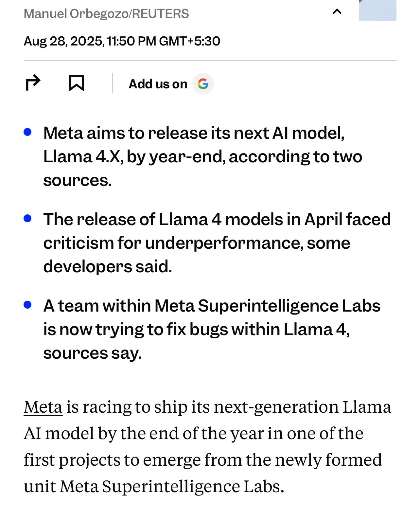This screenshot has width=420, height=505.
Task: Click the Aug 28, 2025 timestamp
Action: (122, 41)
